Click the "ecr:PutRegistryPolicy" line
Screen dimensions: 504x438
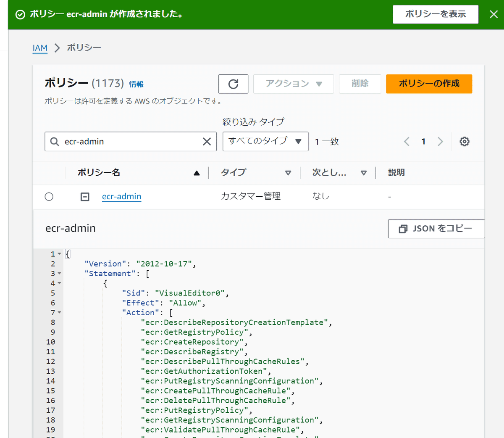197,410
